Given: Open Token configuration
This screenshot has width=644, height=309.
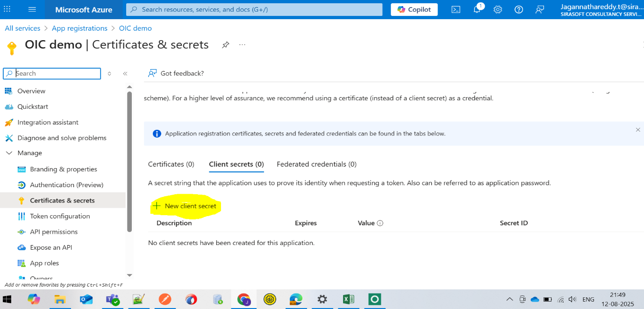Looking at the screenshot, I should tap(60, 216).
